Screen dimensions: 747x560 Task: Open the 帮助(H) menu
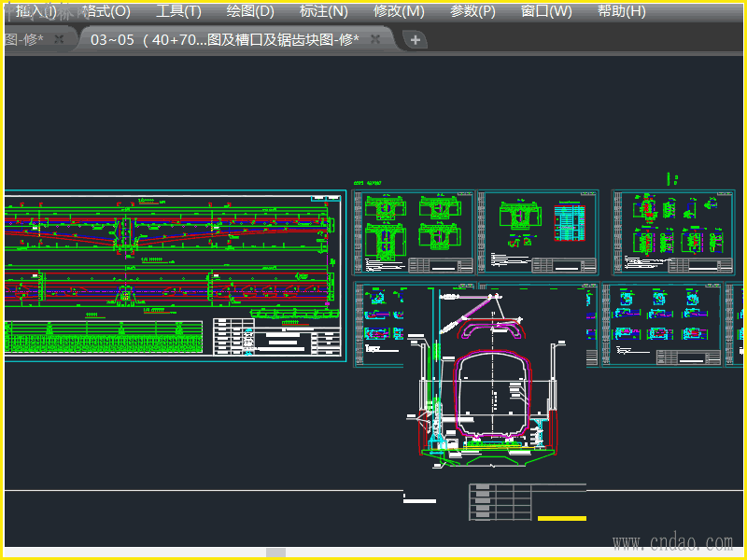621,11
